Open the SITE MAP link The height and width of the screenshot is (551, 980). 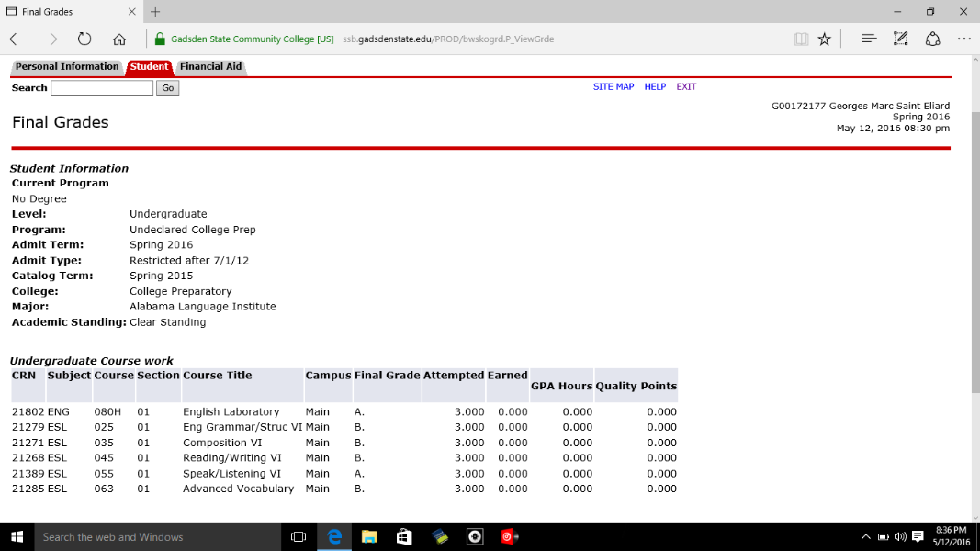[x=614, y=87]
